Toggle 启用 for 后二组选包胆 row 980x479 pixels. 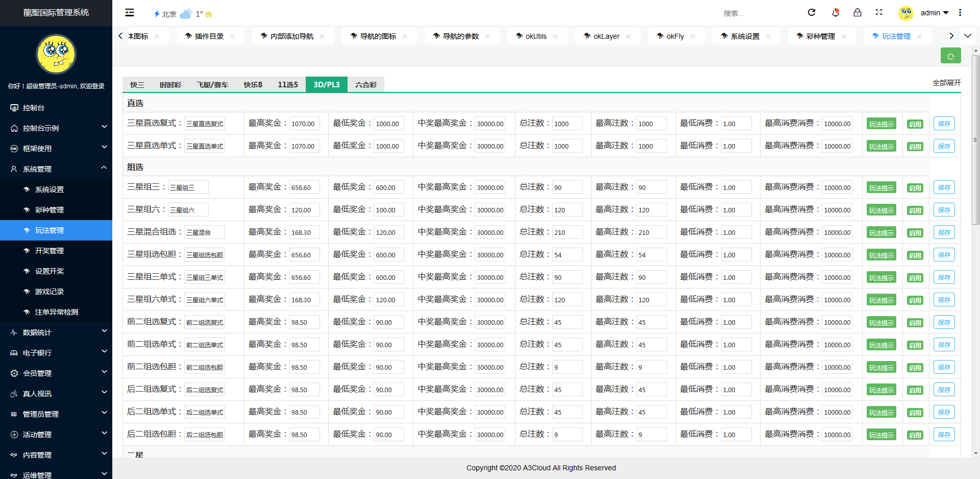click(915, 435)
